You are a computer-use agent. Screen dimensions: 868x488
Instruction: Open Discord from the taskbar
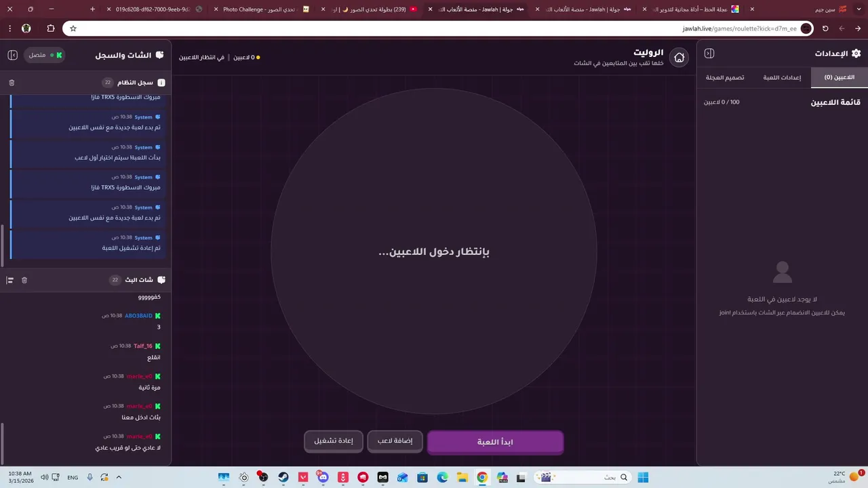[x=323, y=477]
